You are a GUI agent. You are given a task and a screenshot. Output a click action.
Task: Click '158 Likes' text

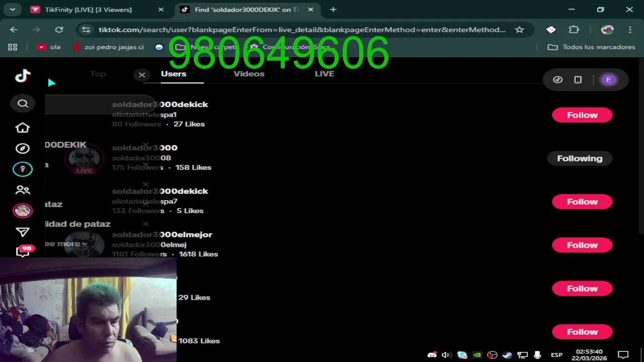(193, 167)
